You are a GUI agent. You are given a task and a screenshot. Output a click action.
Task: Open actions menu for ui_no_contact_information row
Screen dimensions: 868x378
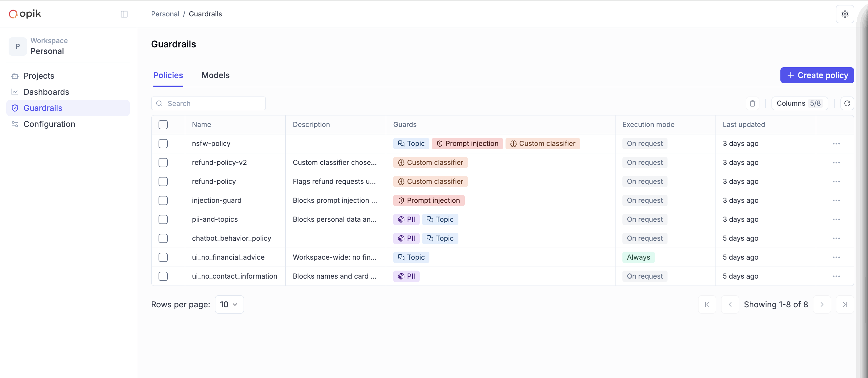836,276
